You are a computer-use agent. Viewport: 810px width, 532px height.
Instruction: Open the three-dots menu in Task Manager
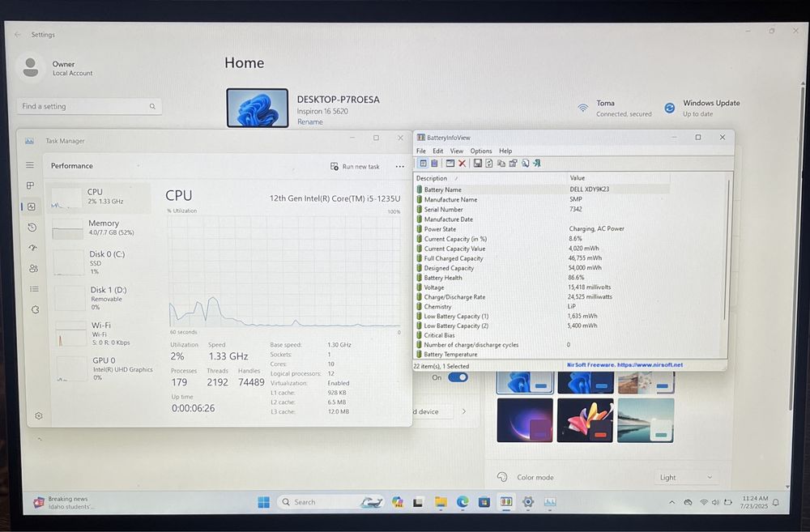[400, 166]
